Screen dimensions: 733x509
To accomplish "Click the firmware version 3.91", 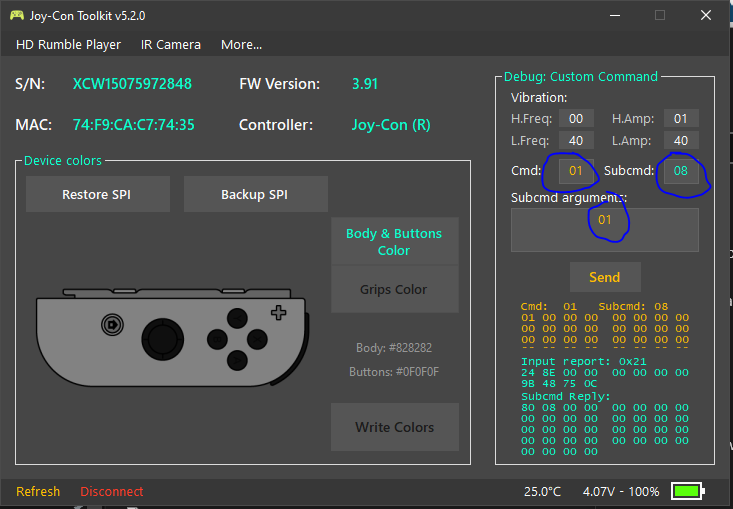I will (x=365, y=84).
